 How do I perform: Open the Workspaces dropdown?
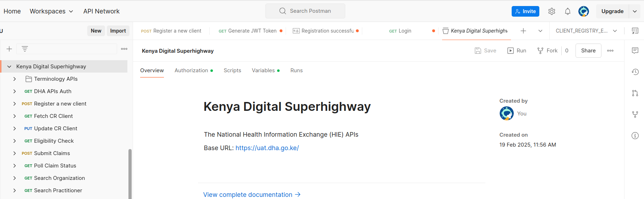click(x=51, y=11)
